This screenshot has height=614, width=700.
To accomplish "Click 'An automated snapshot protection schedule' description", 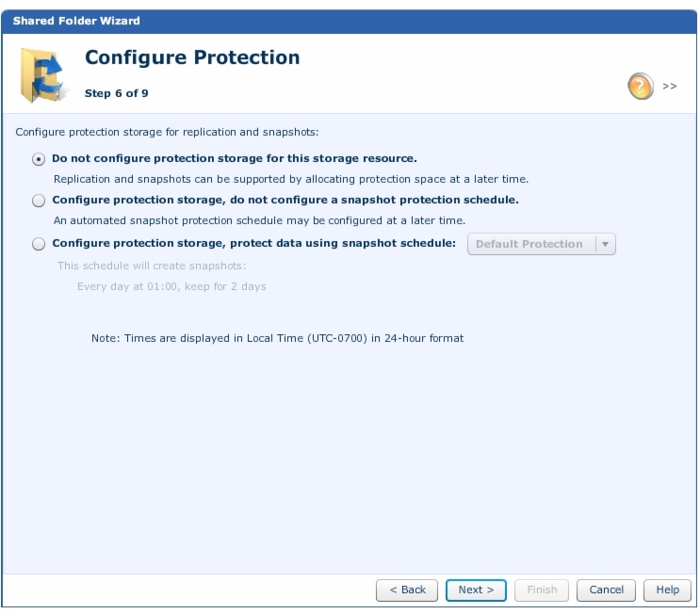I will click(259, 220).
